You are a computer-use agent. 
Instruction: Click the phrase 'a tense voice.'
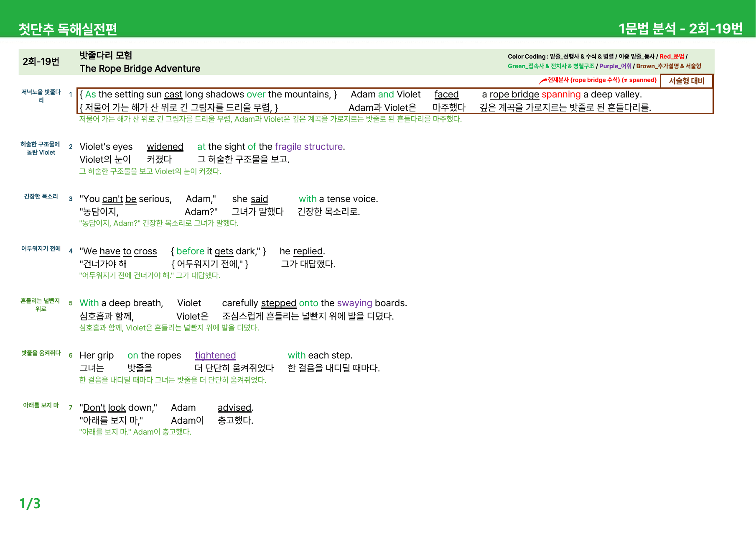(x=349, y=199)
